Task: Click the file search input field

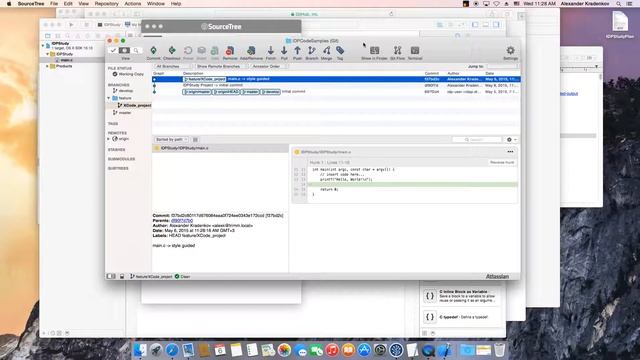Action: tap(478, 140)
